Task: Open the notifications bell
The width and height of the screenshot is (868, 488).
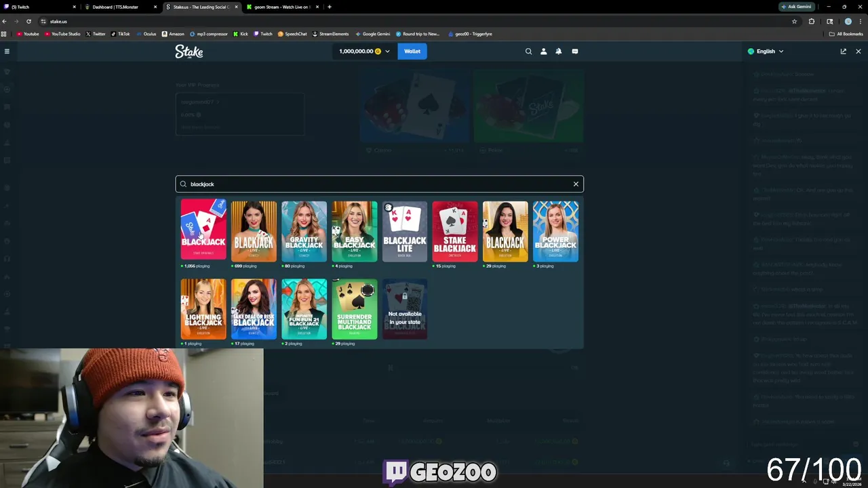Action: (559, 51)
